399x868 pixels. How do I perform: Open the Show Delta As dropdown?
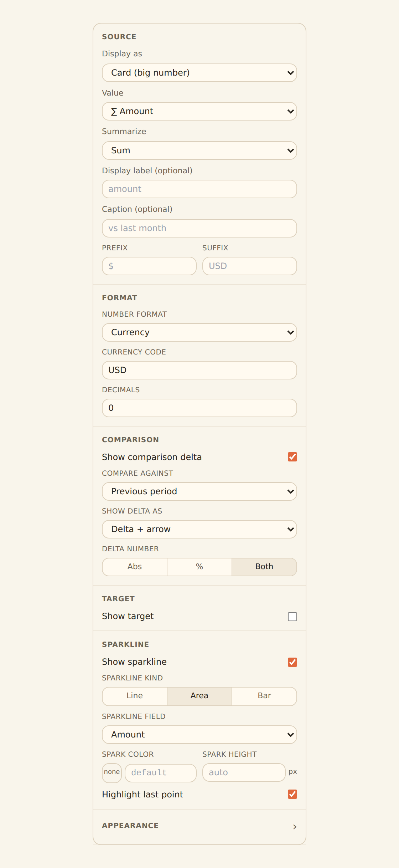[199, 529]
